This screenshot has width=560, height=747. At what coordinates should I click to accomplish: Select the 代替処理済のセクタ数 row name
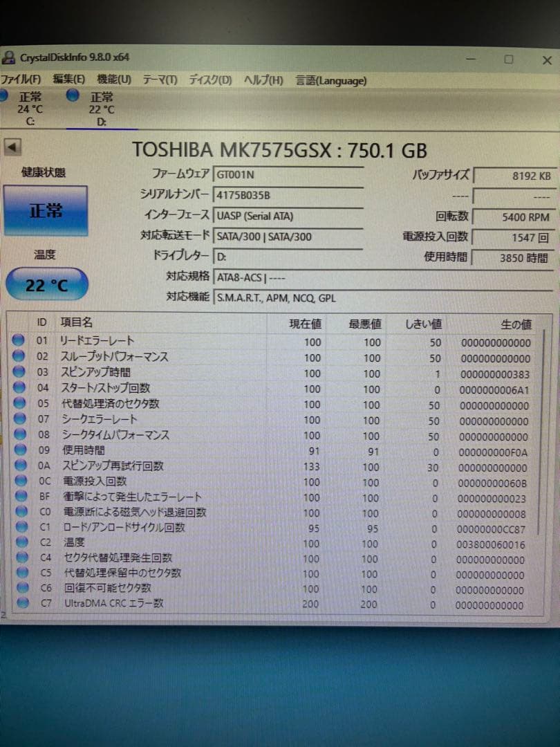pyautogui.click(x=111, y=403)
